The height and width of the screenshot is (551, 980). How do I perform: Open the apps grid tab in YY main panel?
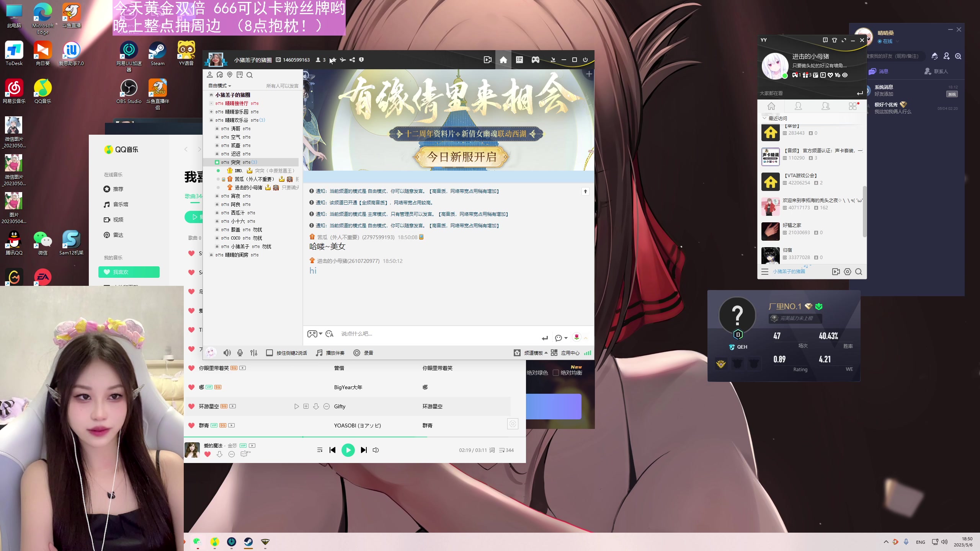click(853, 106)
